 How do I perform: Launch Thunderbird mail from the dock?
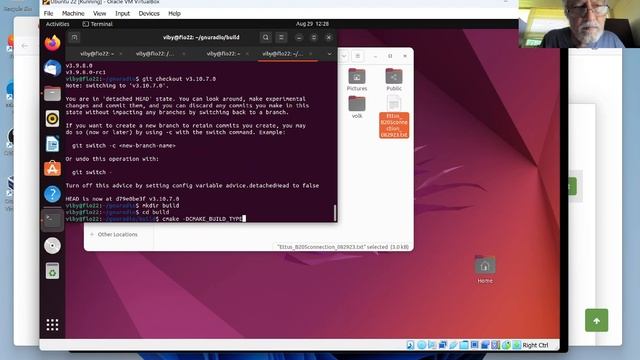coord(52,68)
